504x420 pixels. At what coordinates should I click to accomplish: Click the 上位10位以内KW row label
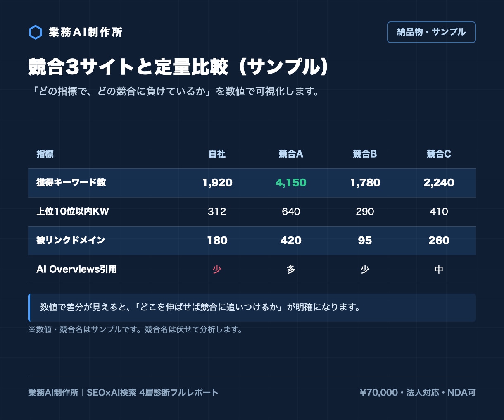point(73,212)
